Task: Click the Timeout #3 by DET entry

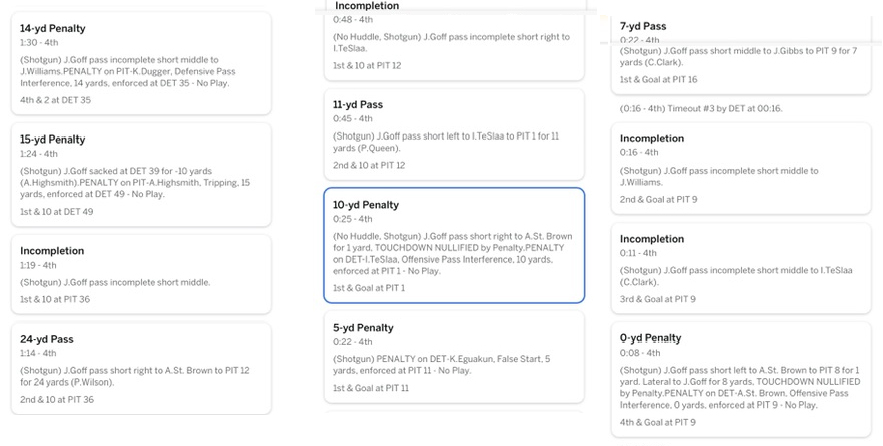Action: click(700, 108)
